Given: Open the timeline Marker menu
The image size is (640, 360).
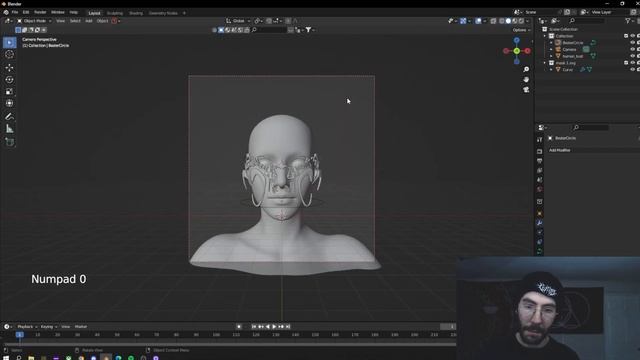Looking at the screenshot, I should tap(81, 327).
